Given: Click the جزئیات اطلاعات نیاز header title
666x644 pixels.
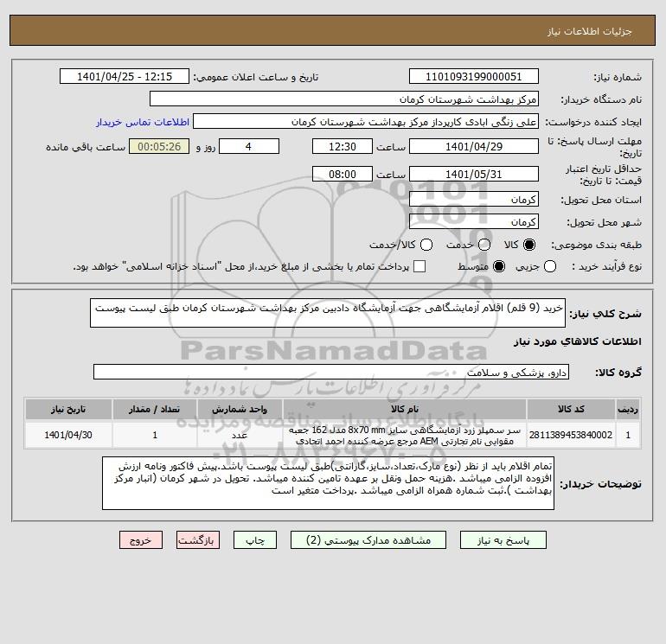Looking at the screenshot, I should [x=590, y=31].
